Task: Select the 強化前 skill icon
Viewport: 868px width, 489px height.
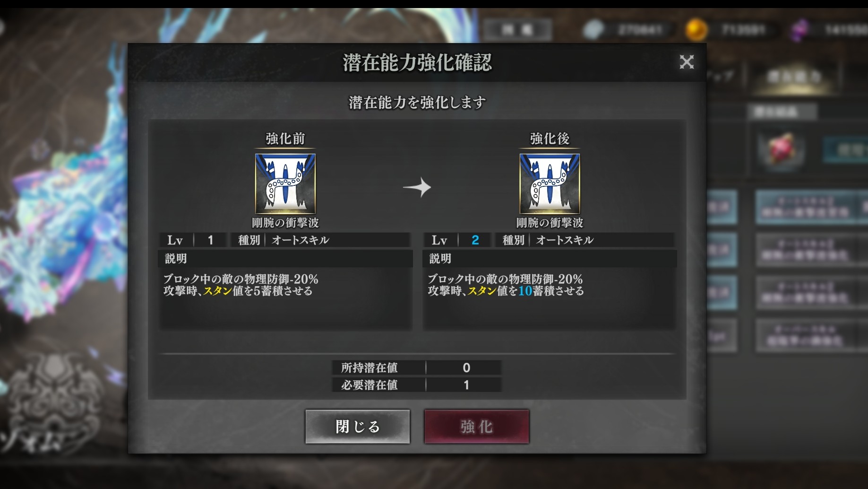Action: pos(285,184)
